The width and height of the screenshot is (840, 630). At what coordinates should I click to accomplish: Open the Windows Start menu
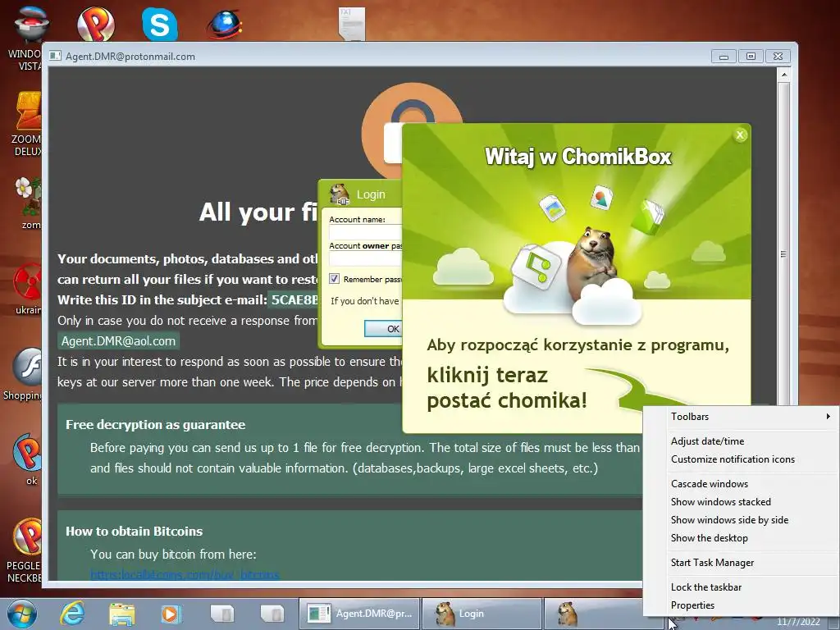(x=22, y=614)
